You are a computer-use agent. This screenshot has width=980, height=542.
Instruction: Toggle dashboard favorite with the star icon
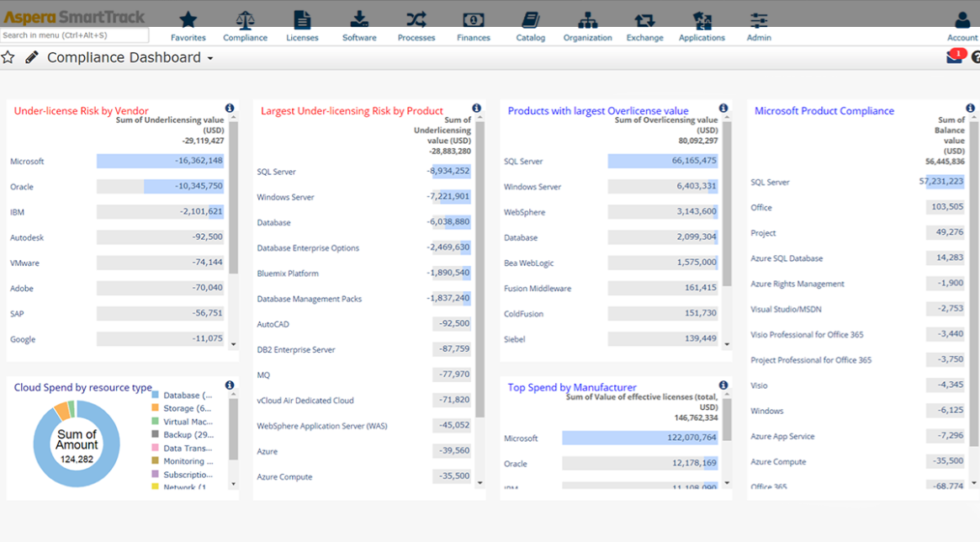point(9,56)
